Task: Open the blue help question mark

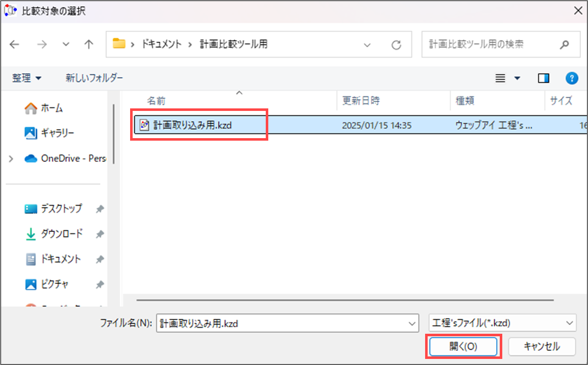Action: (571, 78)
